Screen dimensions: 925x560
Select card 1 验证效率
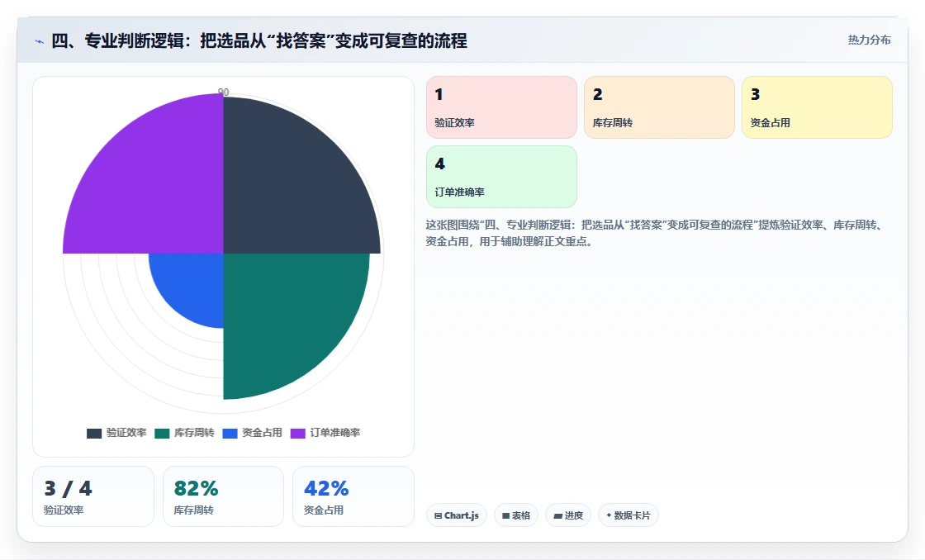point(501,107)
